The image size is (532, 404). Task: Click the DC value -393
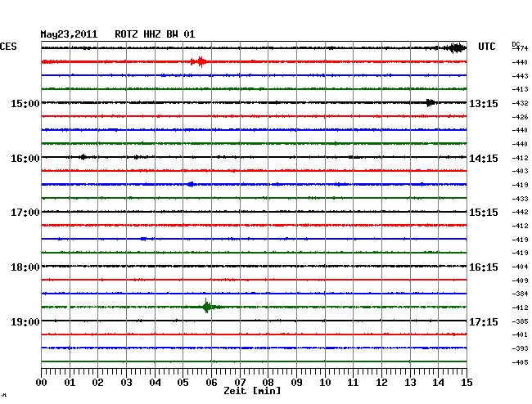coord(520,348)
